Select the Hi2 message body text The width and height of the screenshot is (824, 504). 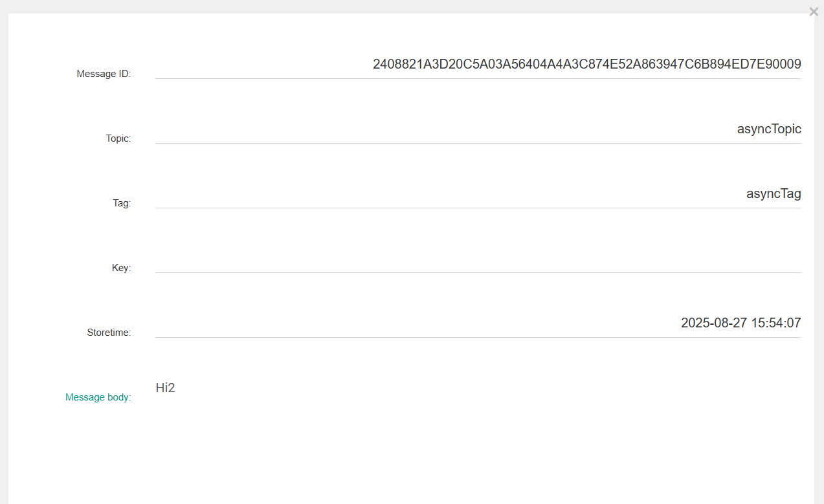(x=166, y=388)
